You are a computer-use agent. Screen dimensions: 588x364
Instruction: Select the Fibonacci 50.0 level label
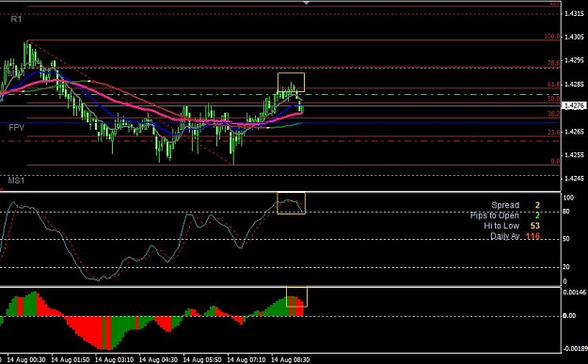(x=553, y=99)
